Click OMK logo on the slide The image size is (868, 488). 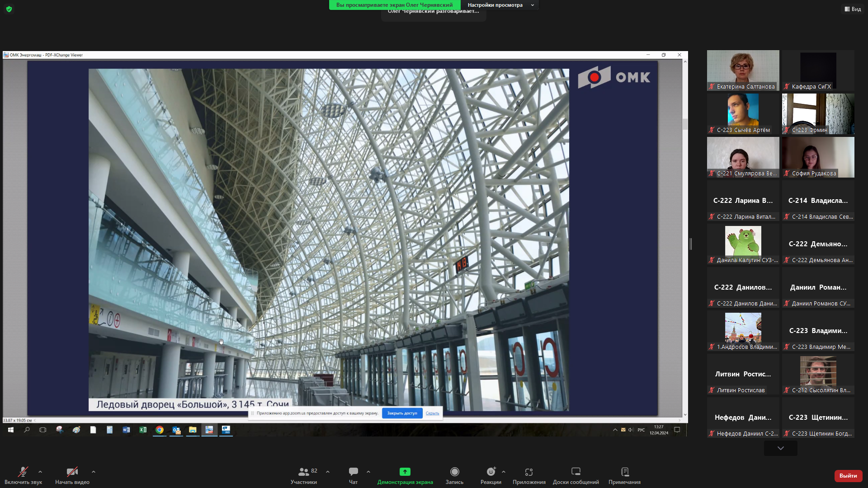pos(614,77)
